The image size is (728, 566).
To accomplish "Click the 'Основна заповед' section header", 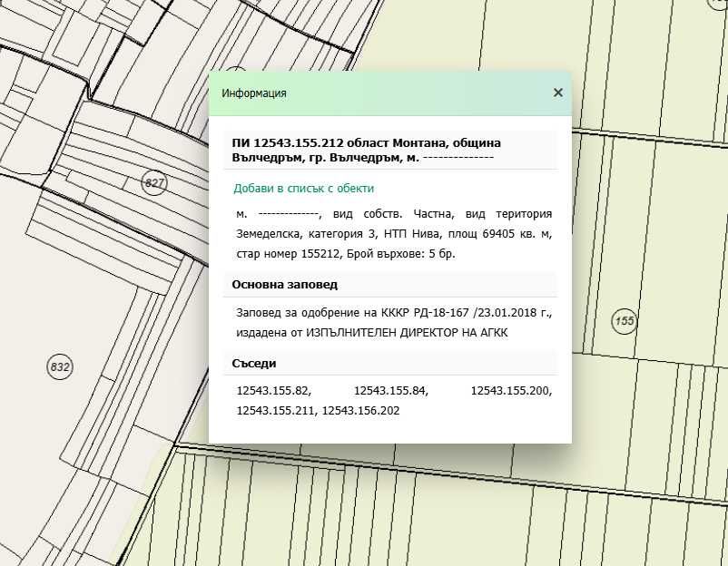I will click(x=285, y=285).
